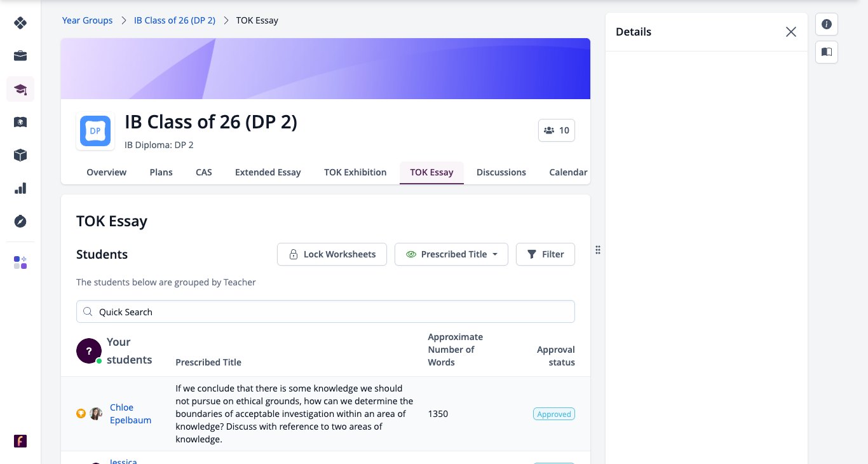Open the book reader sidebar icon
Viewport: 868px width, 464px height.
[20, 122]
